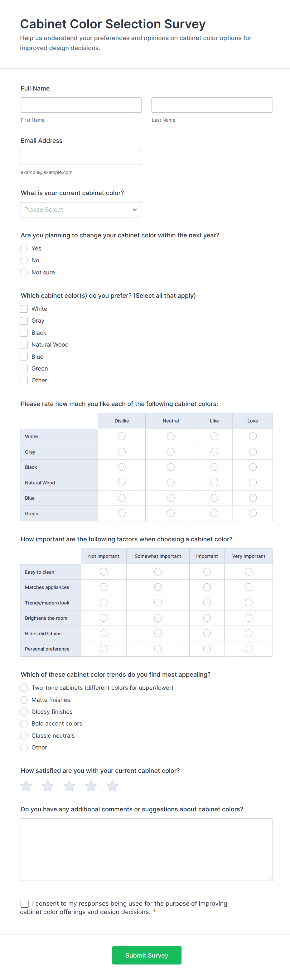This screenshot has width=290, height=980.
Task: Mark Hides dirt/stains as Not Important
Action: [x=103, y=633]
